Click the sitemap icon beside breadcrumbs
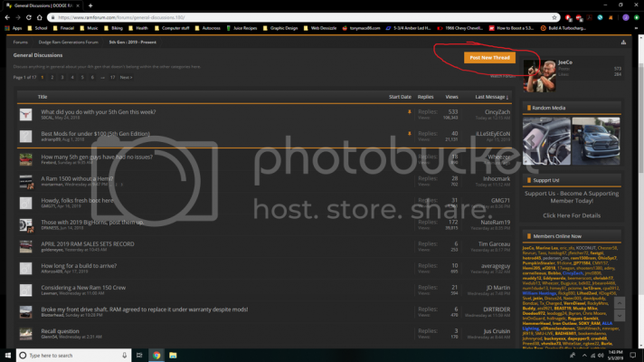Viewport: 644px width, 362px height. [x=623, y=43]
